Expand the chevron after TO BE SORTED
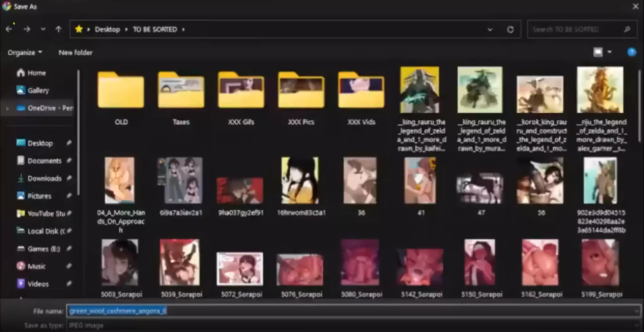Viewport: 644px width, 332px height. (183, 29)
